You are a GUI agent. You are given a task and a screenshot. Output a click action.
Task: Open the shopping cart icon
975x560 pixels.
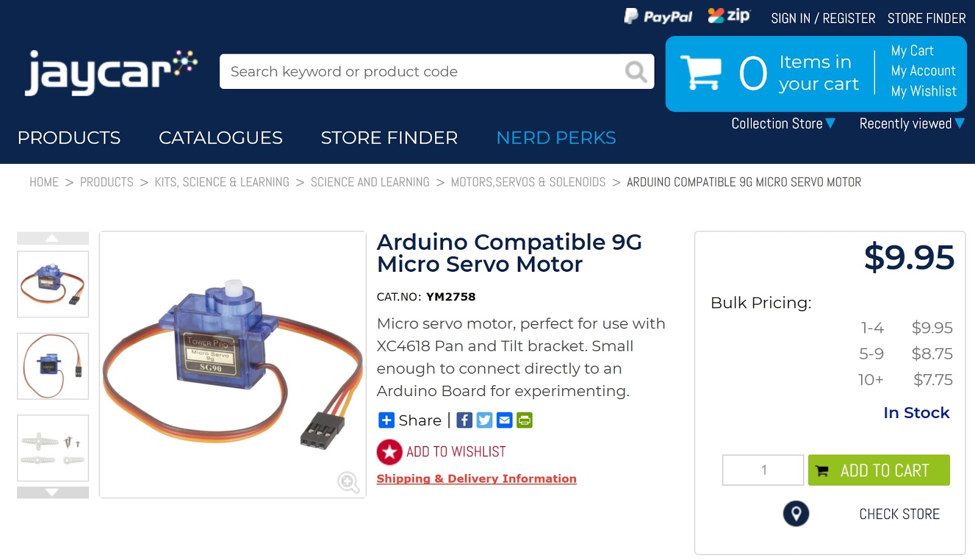[701, 73]
